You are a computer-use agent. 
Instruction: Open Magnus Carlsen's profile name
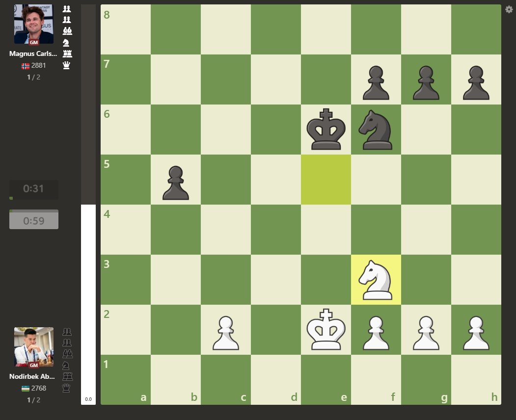point(33,53)
